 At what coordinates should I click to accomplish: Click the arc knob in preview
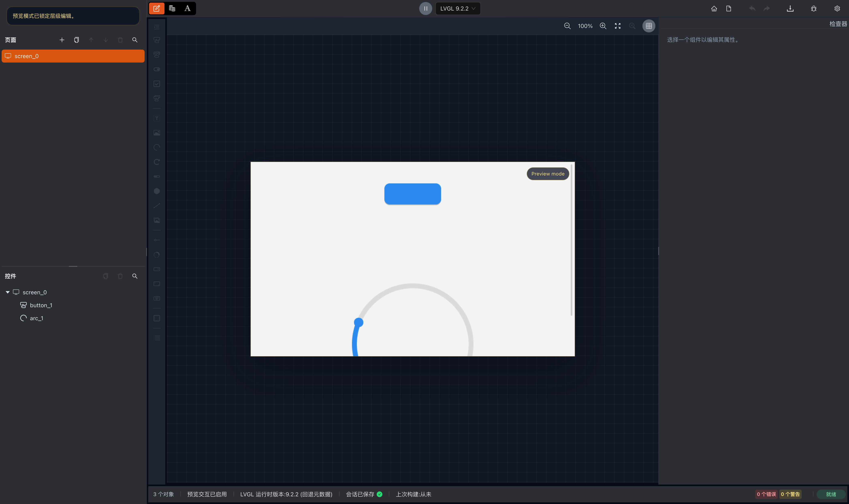(x=358, y=322)
